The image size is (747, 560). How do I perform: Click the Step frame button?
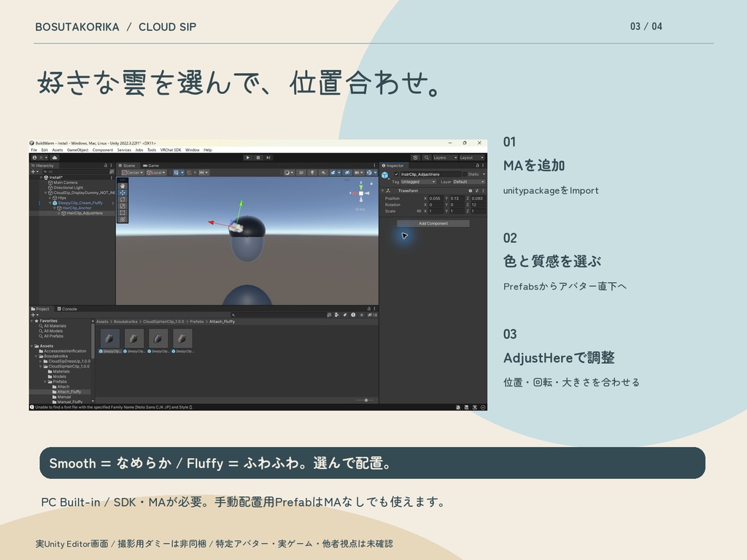click(x=268, y=157)
